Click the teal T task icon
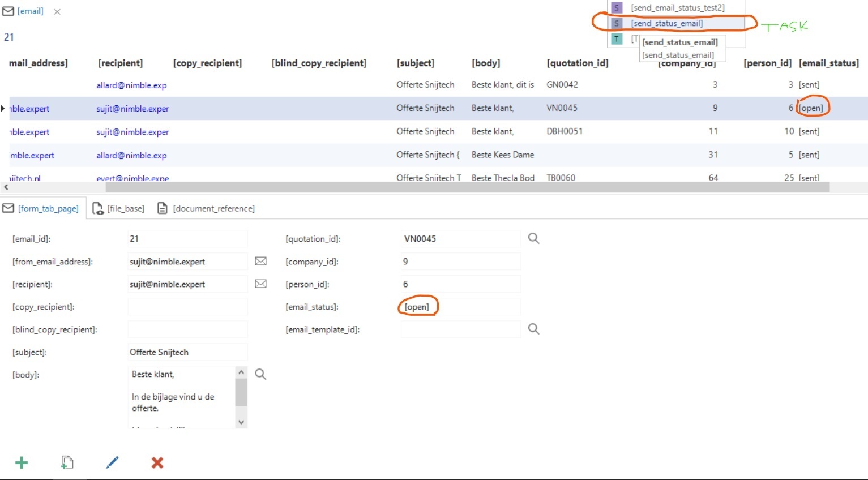Image resolution: width=868 pixels, height=480 pixels. click(x=617, y=39)
